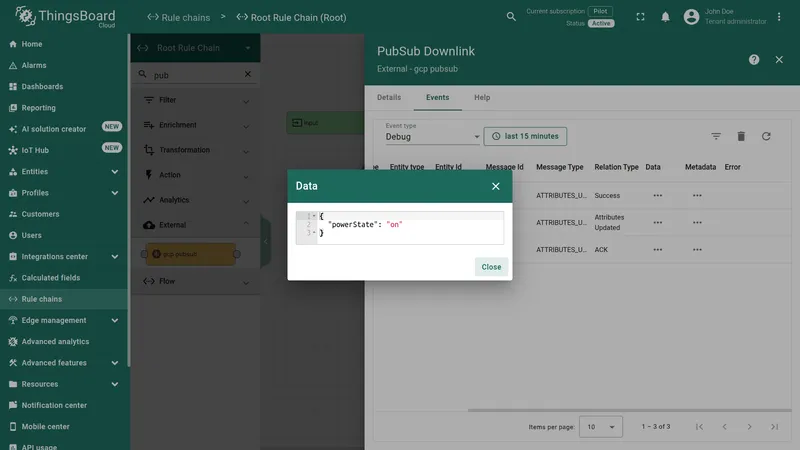Click the clear events trash icon
800x450 pixels.
(x=741, y=136)
